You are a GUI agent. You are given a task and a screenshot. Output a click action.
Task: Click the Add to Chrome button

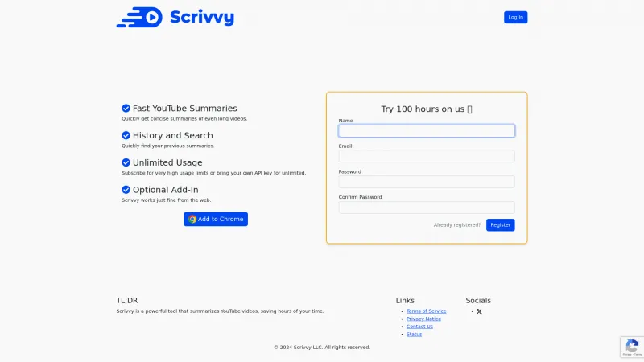pos(216,219)
